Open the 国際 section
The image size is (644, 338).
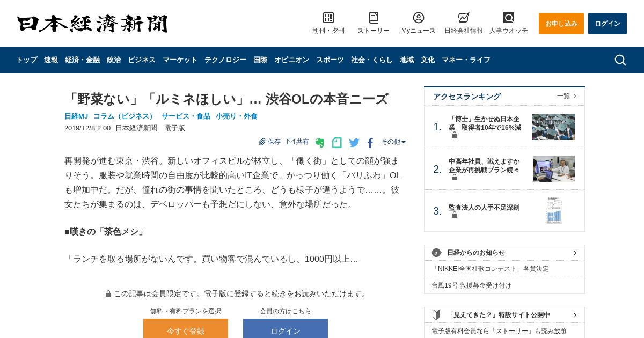point(260,60)
